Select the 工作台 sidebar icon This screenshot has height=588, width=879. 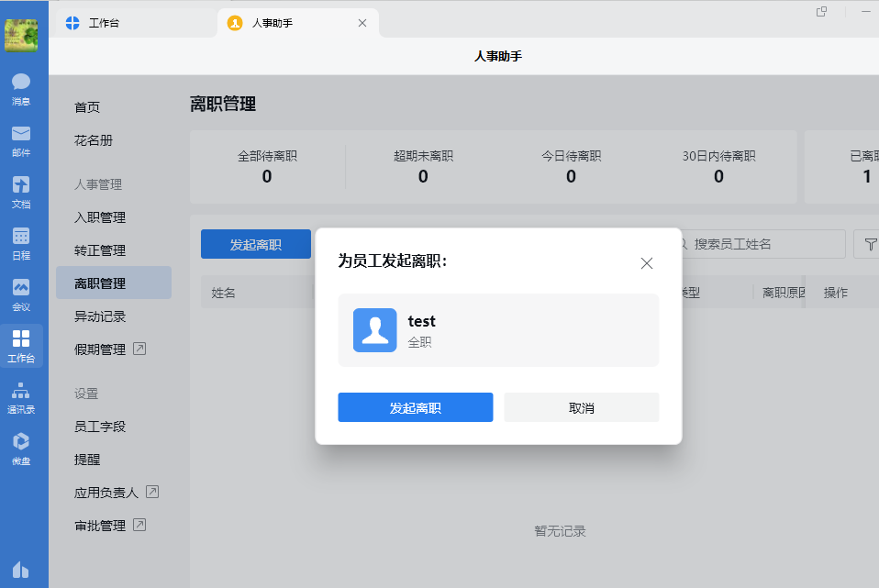[x=20, y=346]
